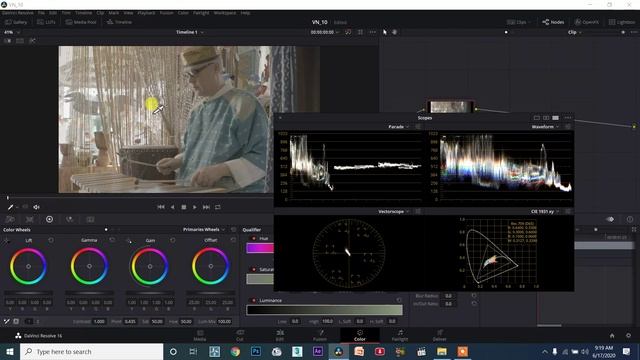Image resolution: width=640 pixels, height=360 pixels.
Task: Toggle the Hue qualifier on or off
Action: (254, 238)
